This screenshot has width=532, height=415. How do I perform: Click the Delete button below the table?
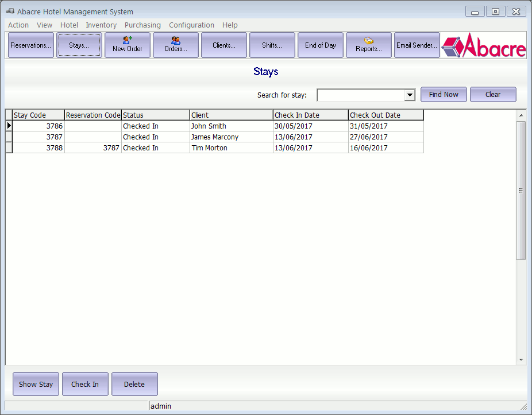[134, 385]
